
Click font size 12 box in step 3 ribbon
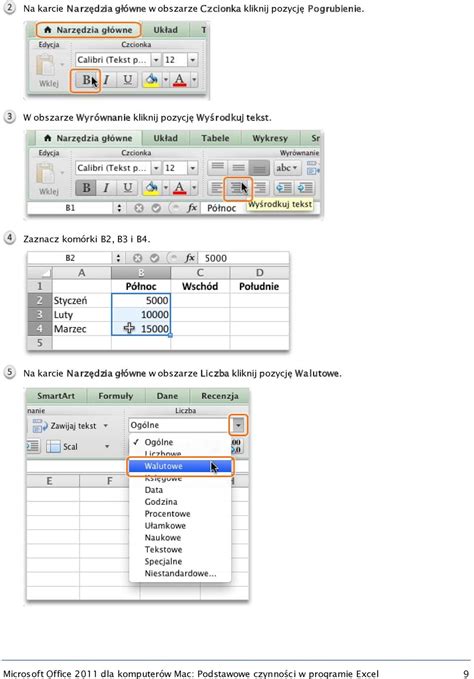coord(175,168)
